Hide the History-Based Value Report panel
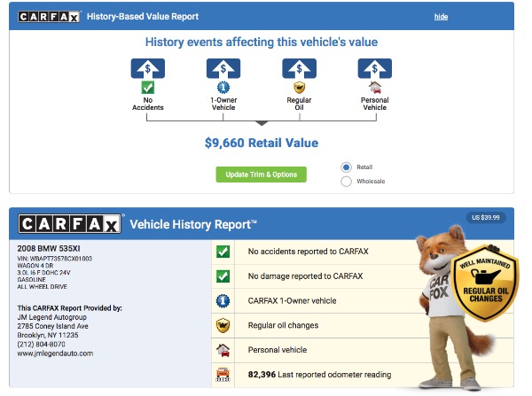532x396 pixels. pyautogui.click(x=441, y=17)
